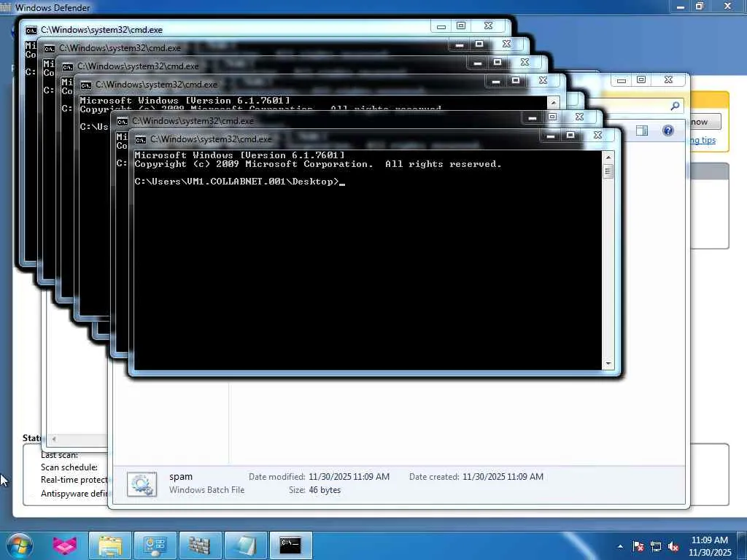
Task: Click the spam batch file icon in details pane
Action: (x=142, y=484)
